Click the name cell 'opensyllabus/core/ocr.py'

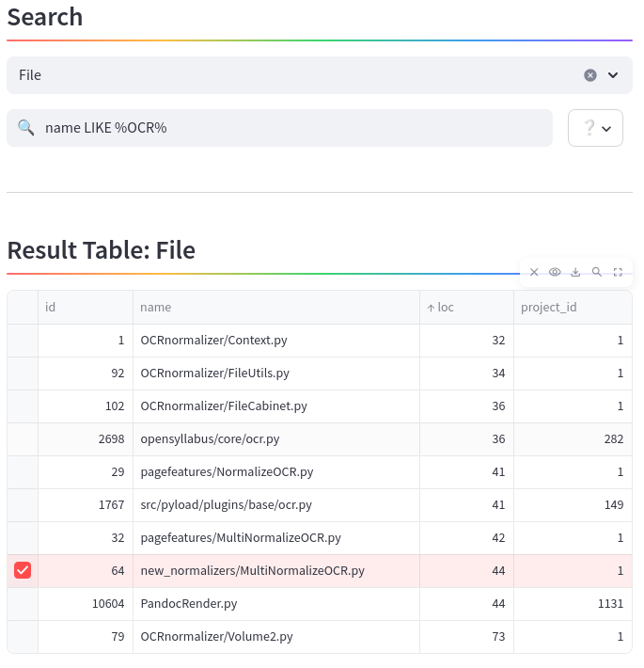click(275, 439)
